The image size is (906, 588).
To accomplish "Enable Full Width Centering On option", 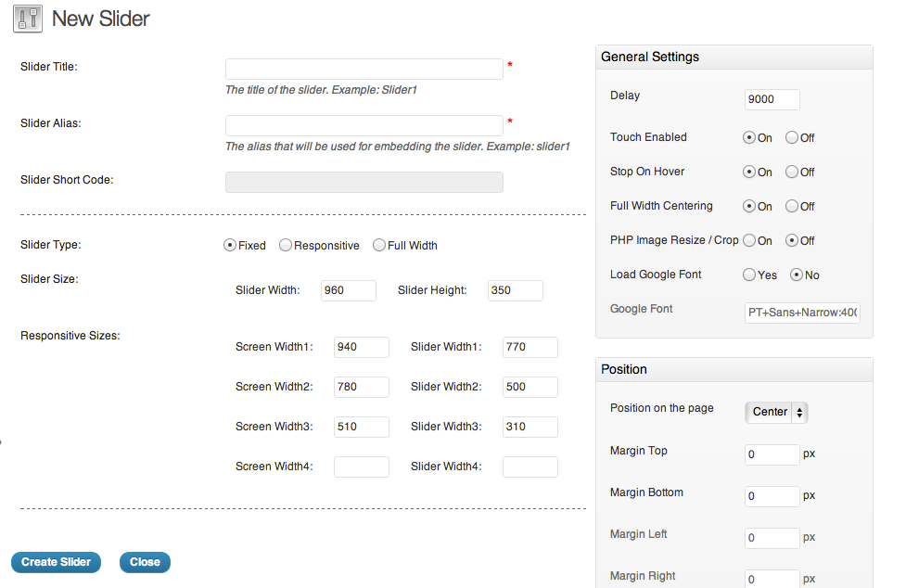I will pyautogui.click(x=749, y=206).
